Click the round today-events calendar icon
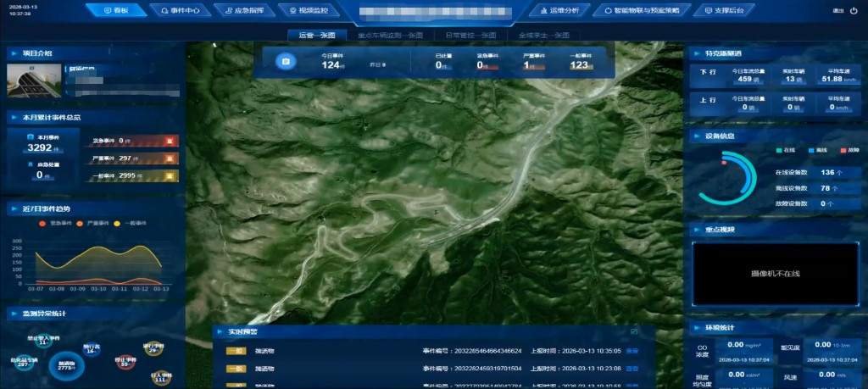Image resolution: width=868 pixels, height=389 pixels. [286, 61]
